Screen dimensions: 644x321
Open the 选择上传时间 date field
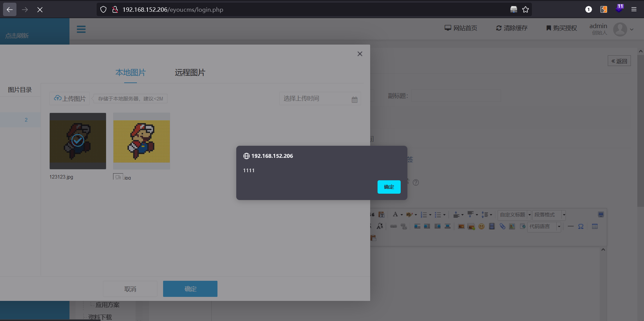tap(320, 99)
